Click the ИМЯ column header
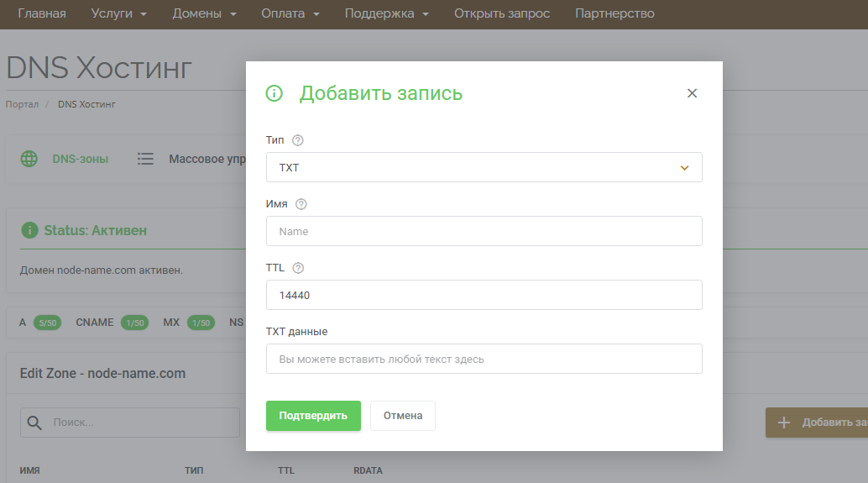 click(30, 470)
